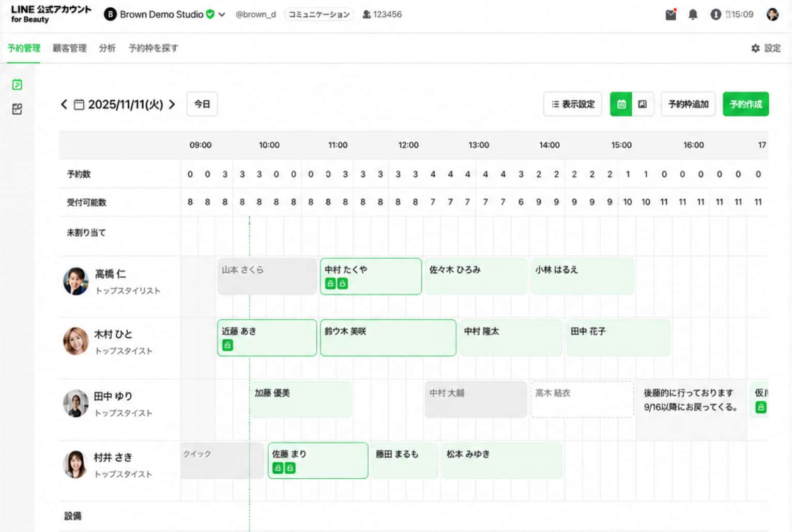Viewport: 792px width, 532px height.
Task: Click the date text 2025/11/11(火)
Action: [126, 104]
